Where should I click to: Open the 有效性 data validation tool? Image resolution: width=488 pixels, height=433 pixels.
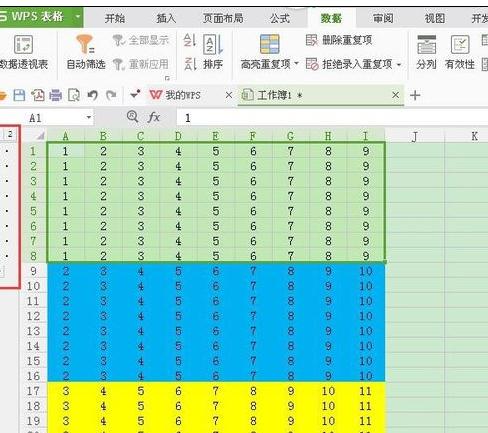[x=460, y=52]
